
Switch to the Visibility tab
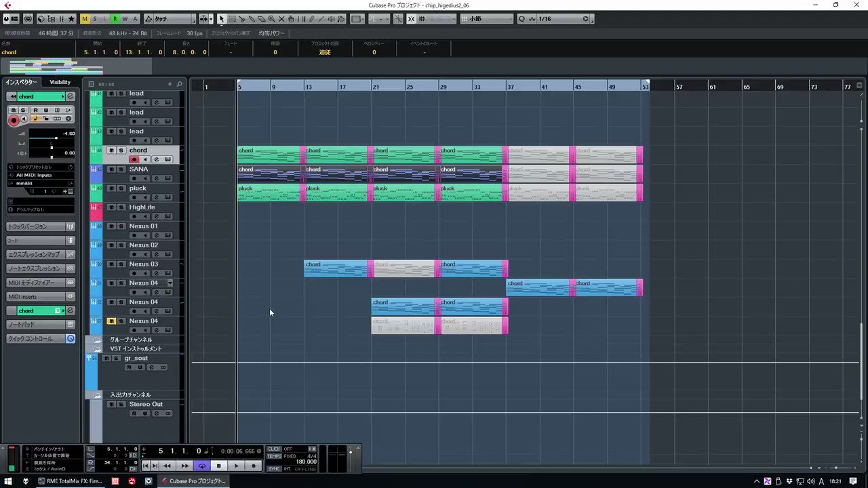pos(60,82)
